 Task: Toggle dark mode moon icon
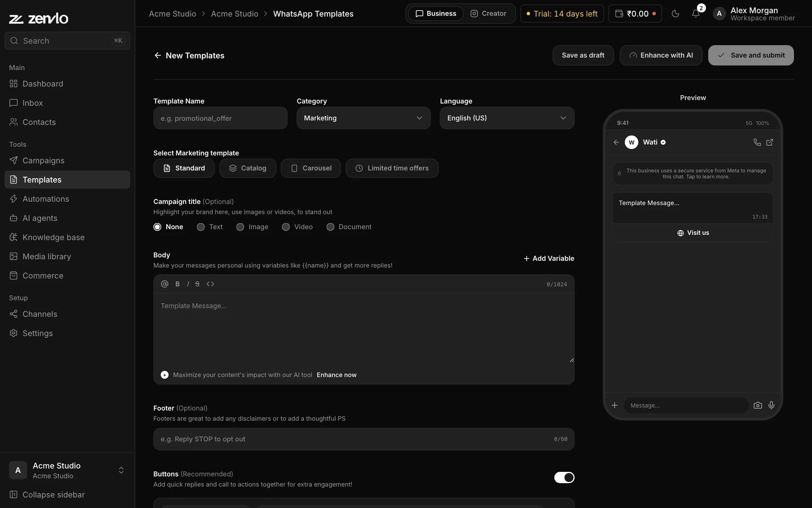tap(676, 14)
